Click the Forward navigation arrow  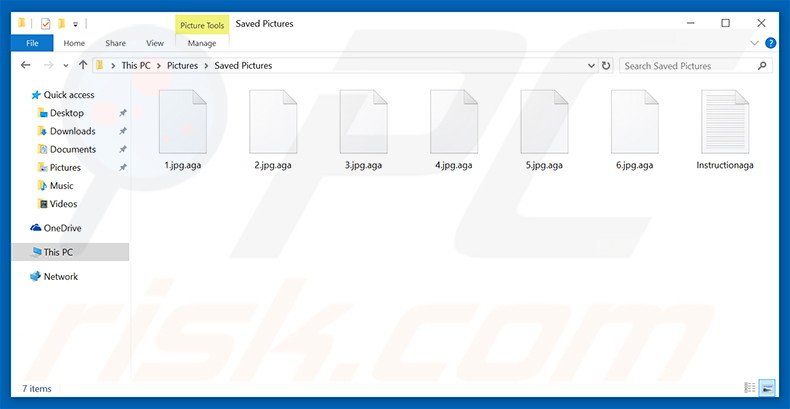[x=48, y=65]
